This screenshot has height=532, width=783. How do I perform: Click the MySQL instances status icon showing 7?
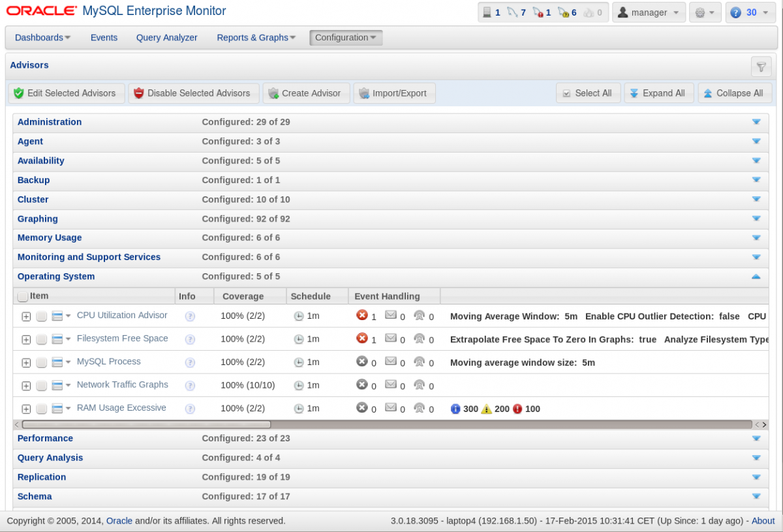point(512,12)
